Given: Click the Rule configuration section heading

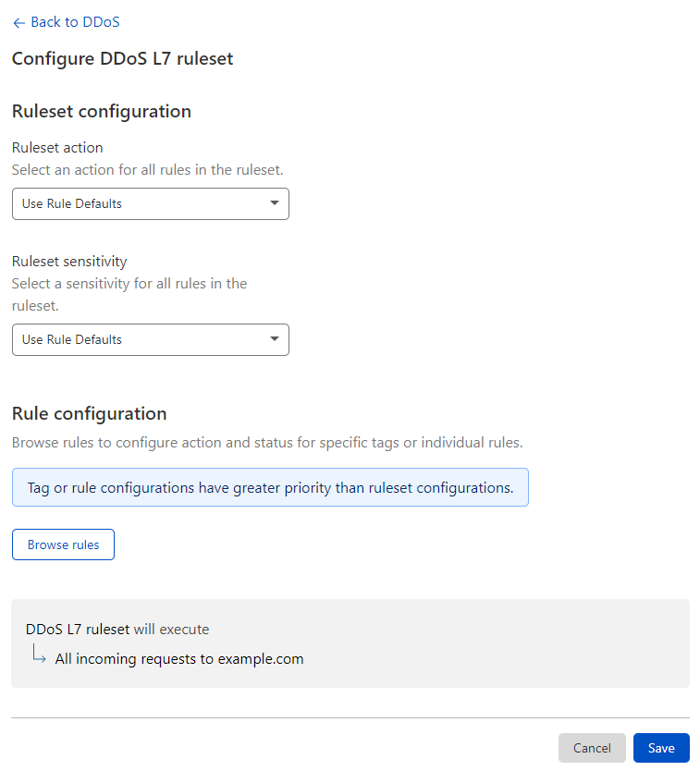Looking at the screenshot, I should (x=87, y=413).
